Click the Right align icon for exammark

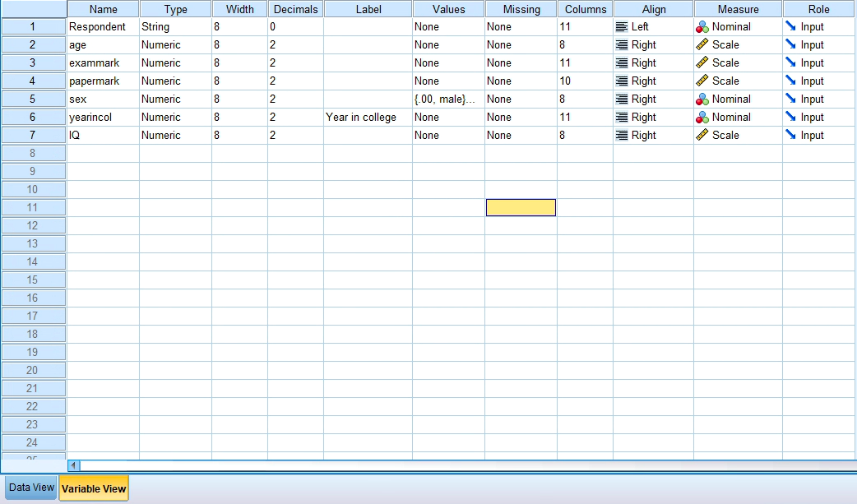pyautogui.click(x=622, y=62)
